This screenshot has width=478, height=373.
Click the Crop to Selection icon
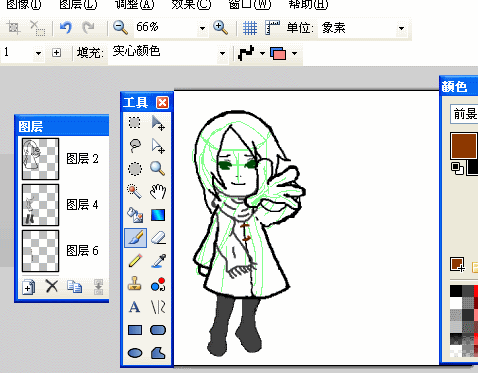14,28
